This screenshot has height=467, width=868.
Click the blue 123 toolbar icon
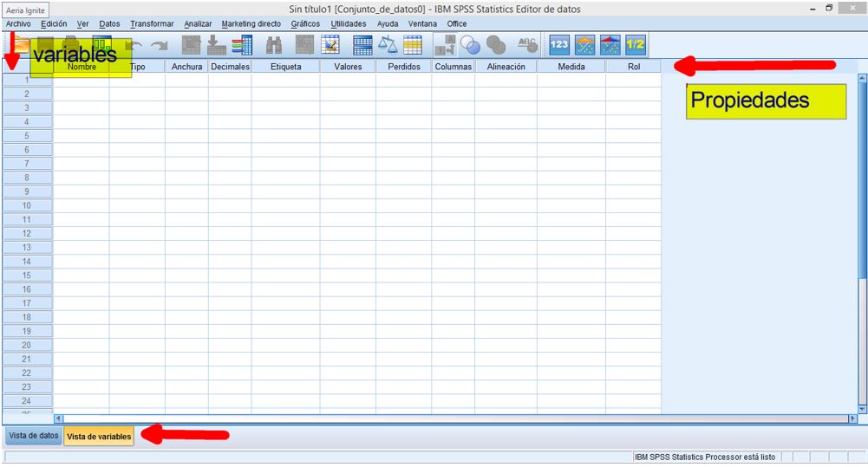559,45
